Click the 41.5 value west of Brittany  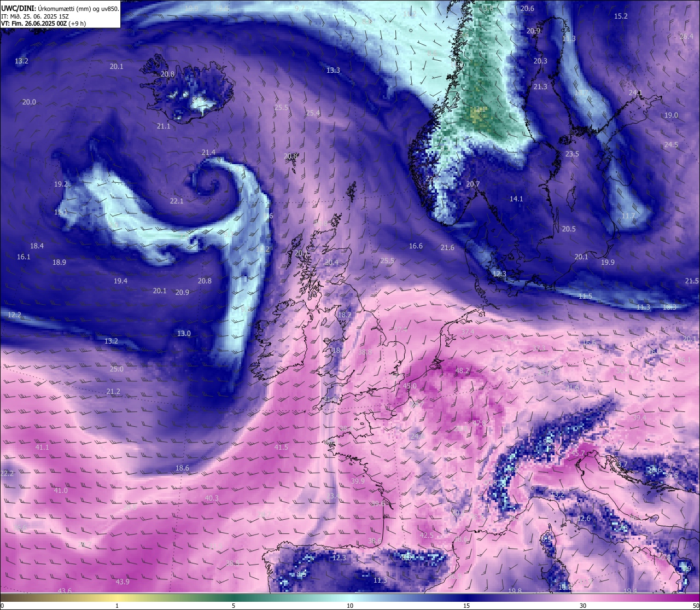tap(281, 448)
